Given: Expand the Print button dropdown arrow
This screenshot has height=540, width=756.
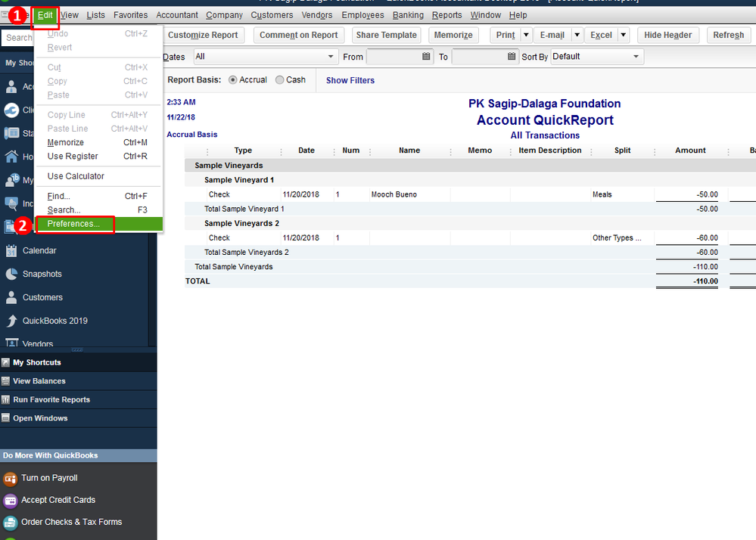Looking at the screenshot, I should [x=526, y=35].
